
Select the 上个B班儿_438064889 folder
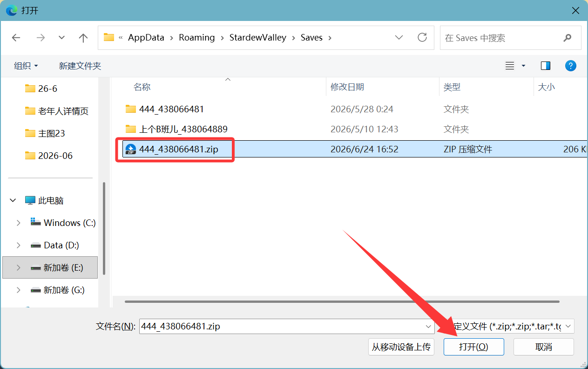183,129
